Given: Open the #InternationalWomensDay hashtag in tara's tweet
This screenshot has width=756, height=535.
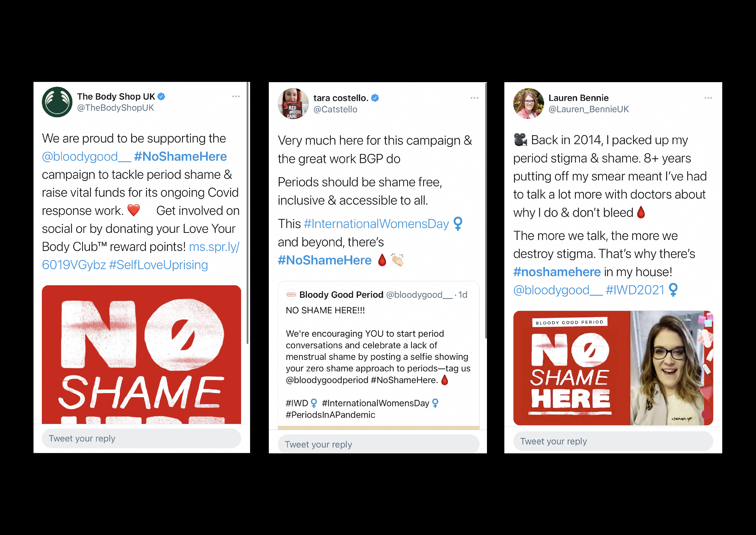Looking at the screenshot, I should point(376,224).
